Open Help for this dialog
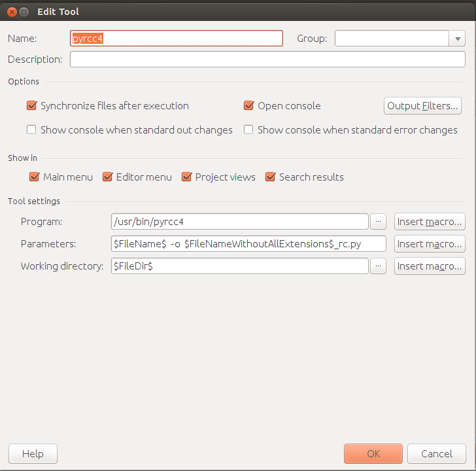 [x=33, y=453]
